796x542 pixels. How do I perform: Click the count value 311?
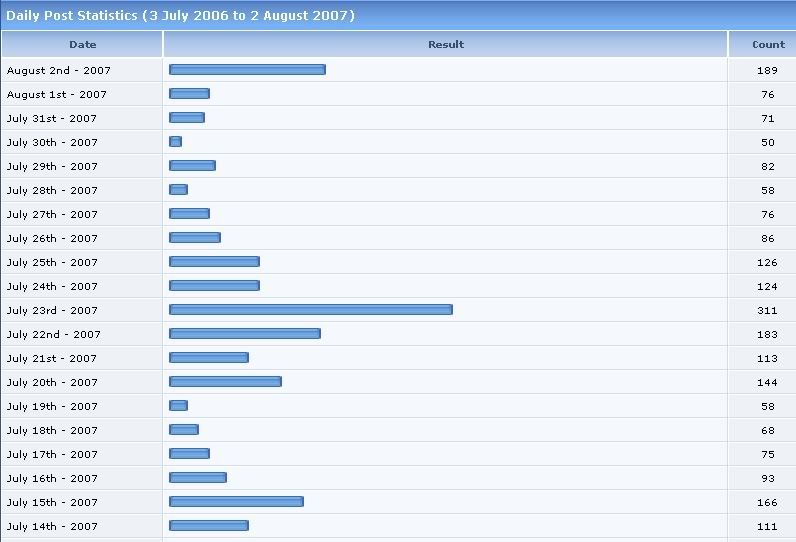point(767,311)
